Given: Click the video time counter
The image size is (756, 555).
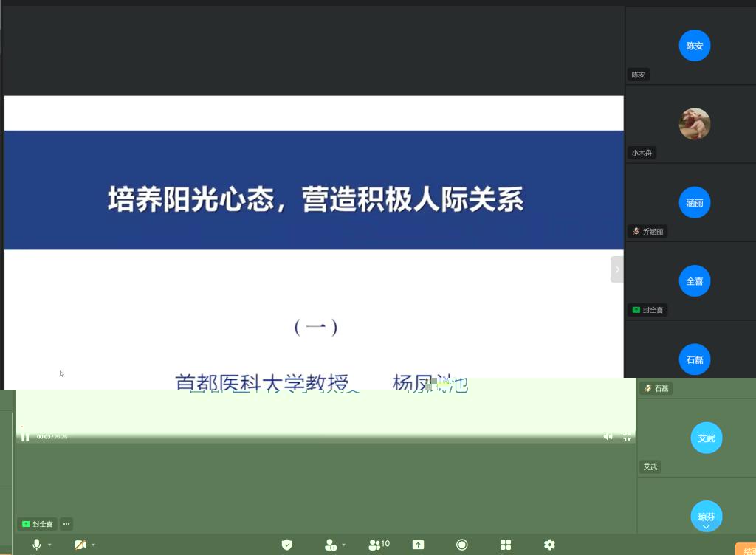Looking at the screenshot, I should [52, 436].
